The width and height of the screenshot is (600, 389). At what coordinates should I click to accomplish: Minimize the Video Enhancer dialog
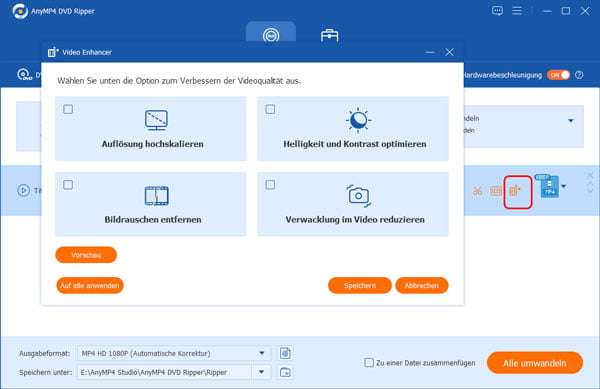[430, 52]
